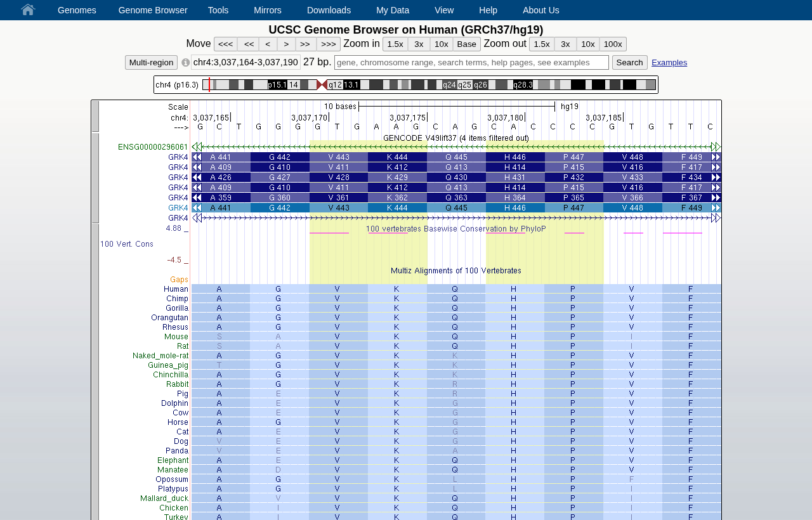Open the Genome Browser menu
The image size is (812, 520).
(x=153, y=10)
